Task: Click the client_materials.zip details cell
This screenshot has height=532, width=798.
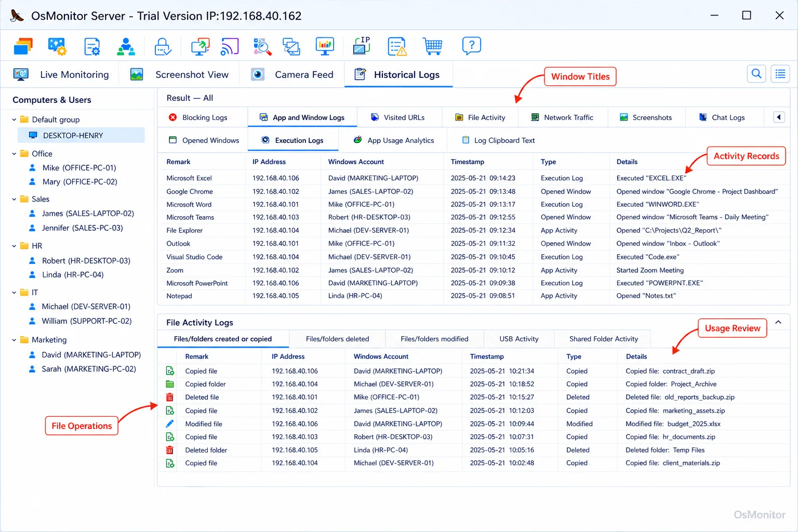Action: (x=673, y=463)
